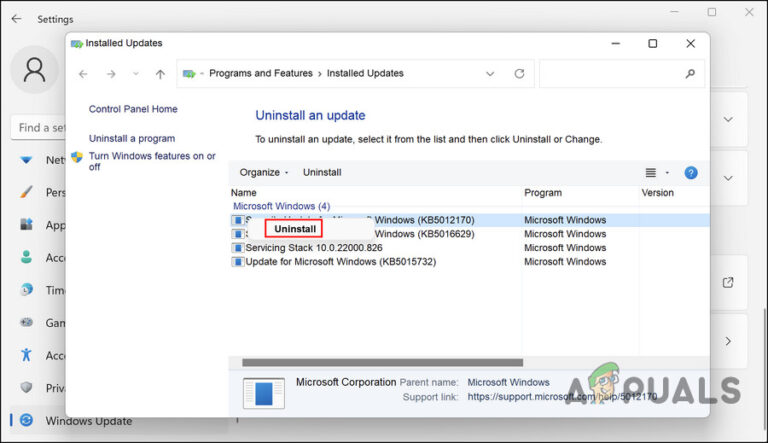Click the address bar folder icon
768x443 pixels.
tap(189, 74)
